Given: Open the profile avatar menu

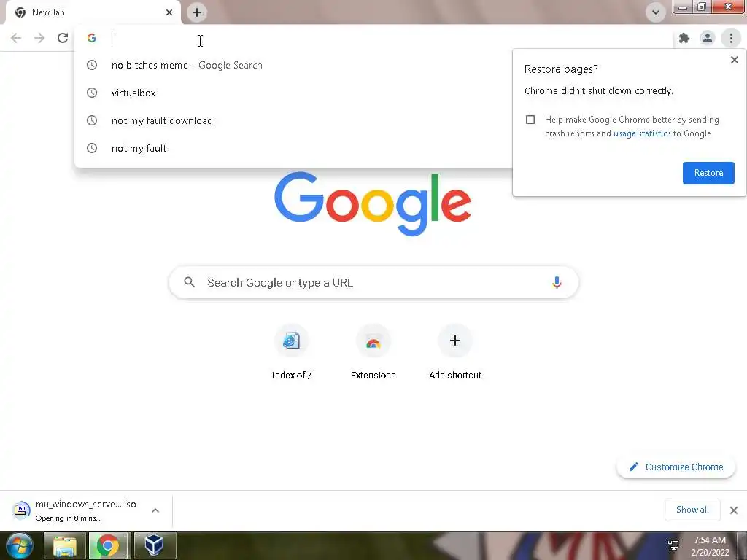Looking at the screenshot, I should click(x=708, y=38).
